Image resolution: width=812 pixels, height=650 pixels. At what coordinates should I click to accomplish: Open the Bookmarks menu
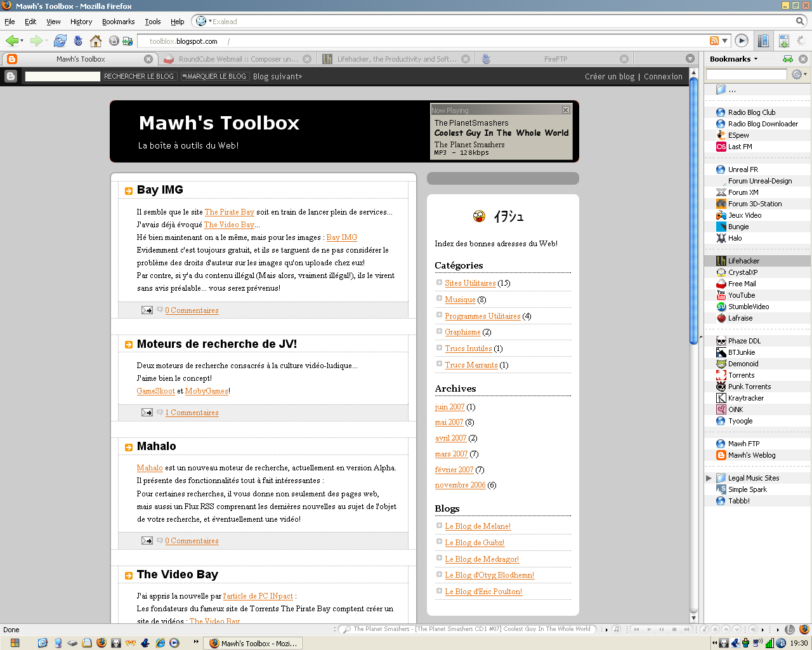coord(118,22)
